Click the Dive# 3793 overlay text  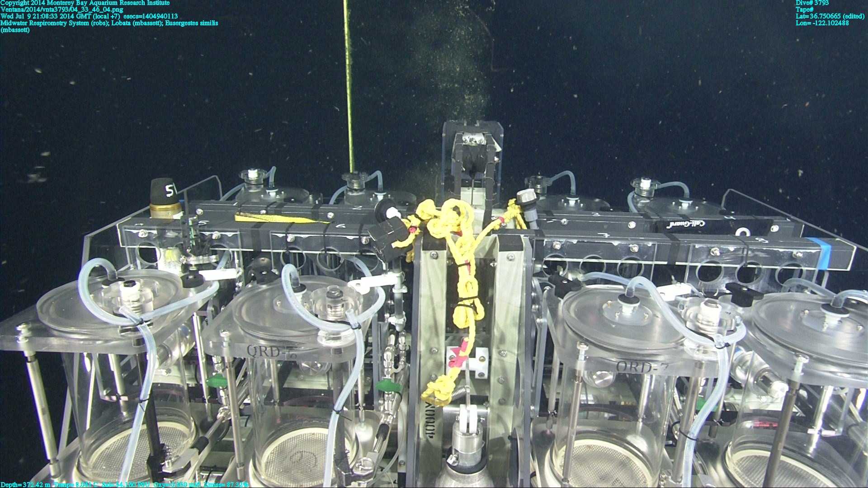pos(812,3)
